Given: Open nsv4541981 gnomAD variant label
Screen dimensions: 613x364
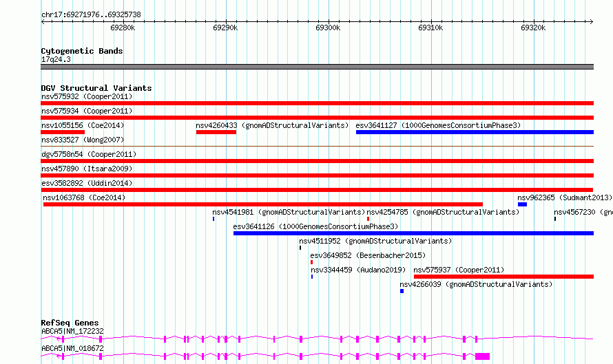Looking at the screenshot, I should (x=289, y=212).
